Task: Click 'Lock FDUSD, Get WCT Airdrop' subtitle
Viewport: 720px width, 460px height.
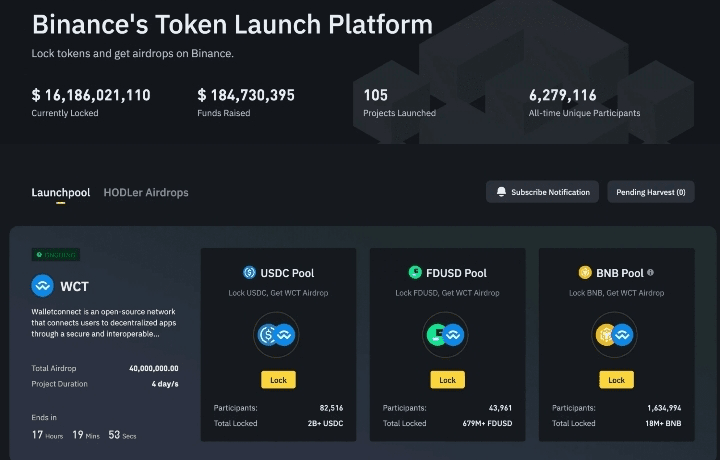Action: point(447,293)
